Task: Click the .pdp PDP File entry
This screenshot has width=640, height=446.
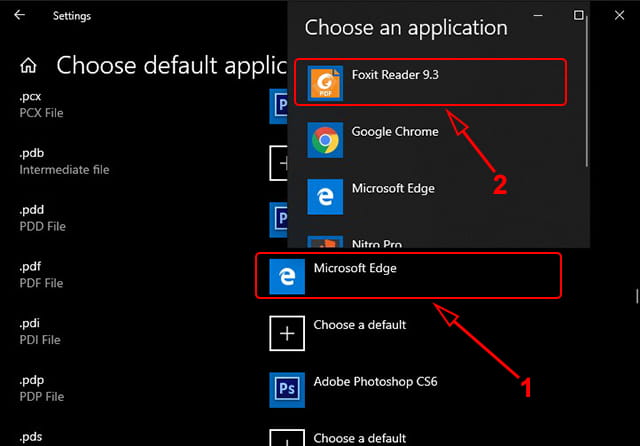Action: [42, 388]
